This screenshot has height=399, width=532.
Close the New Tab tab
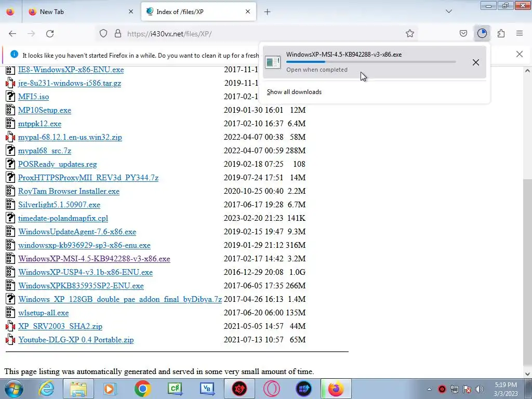pos(131,12)
